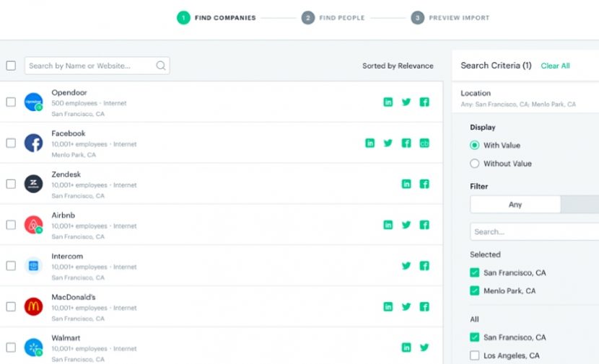The width and height of the screenshot is (599, 364).
Task: Check the MacDonald's row checkbox
Action: tap(11, 307)
